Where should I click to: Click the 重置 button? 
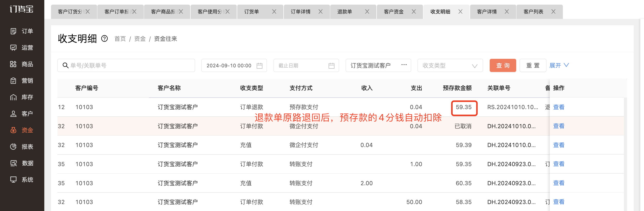tap(533, 66)
